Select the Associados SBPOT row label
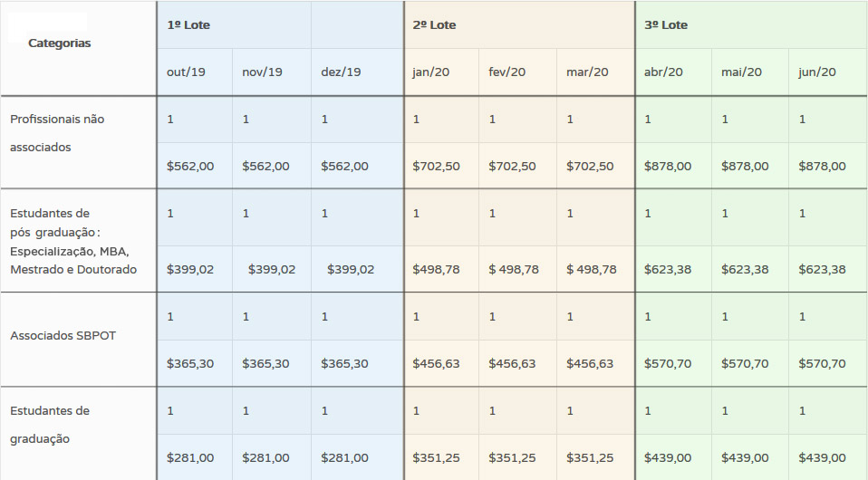 pos(63,335)
